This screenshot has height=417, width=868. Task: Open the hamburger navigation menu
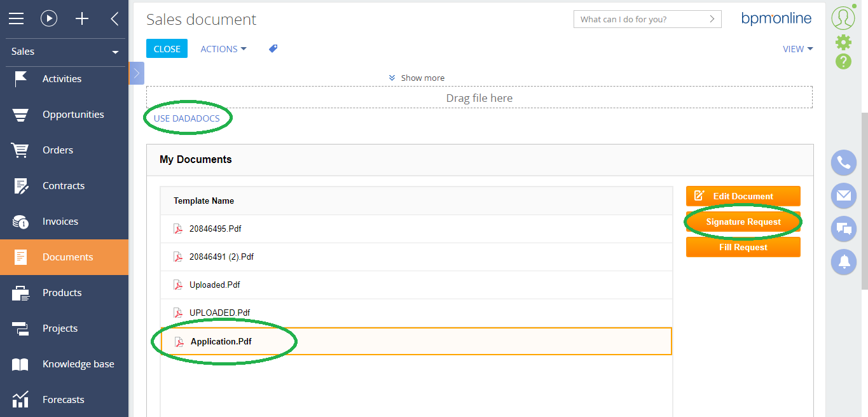(16, 18)
